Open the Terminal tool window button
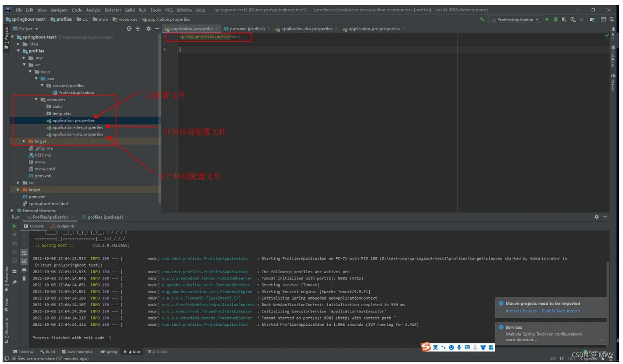Image resolution: width=623 pixels, height=364 pixels. 23,352
